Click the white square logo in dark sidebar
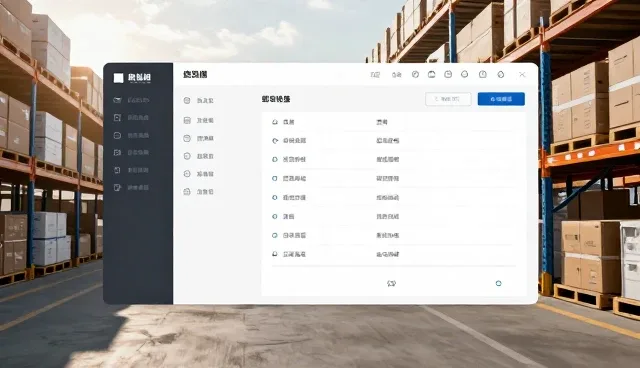The width and height of the screenshot is (640, 368). tap(118, 78)
